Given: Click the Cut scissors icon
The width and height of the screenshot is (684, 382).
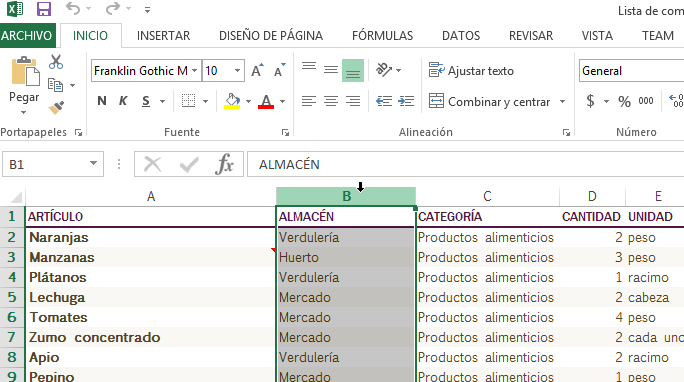Looking at the screenshot, I should point(56,62).
